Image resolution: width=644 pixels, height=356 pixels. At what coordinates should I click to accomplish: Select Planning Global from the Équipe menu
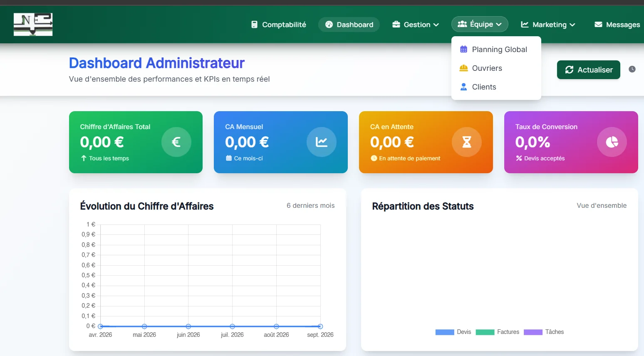[496, 50]
